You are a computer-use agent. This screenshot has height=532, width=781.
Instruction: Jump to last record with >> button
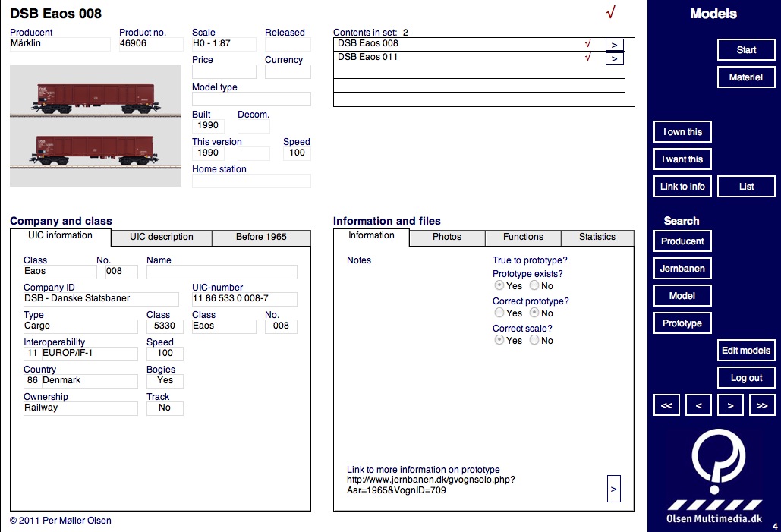pos(762,405)
